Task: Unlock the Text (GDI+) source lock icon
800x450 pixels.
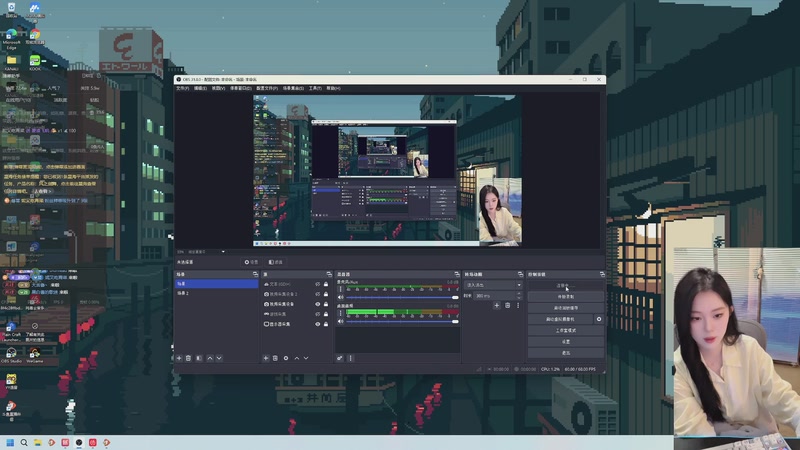Action: (x=326, y=284)
